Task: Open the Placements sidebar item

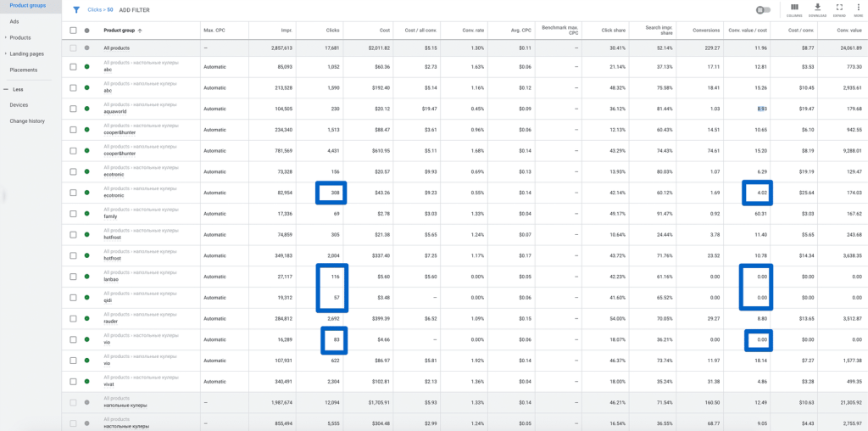Action: [24, 70]
